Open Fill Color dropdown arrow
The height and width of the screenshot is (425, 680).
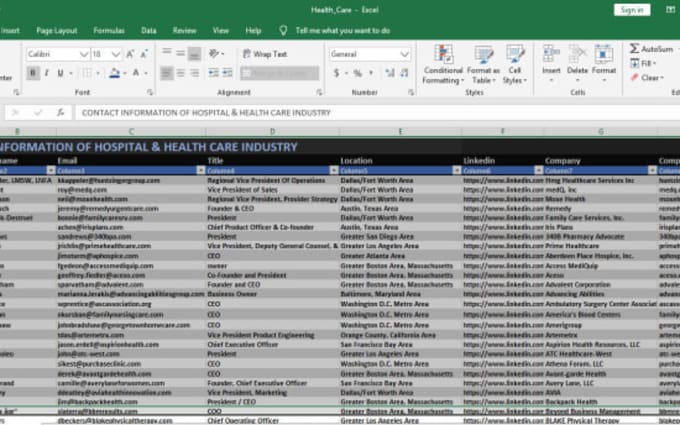(124, 73)
